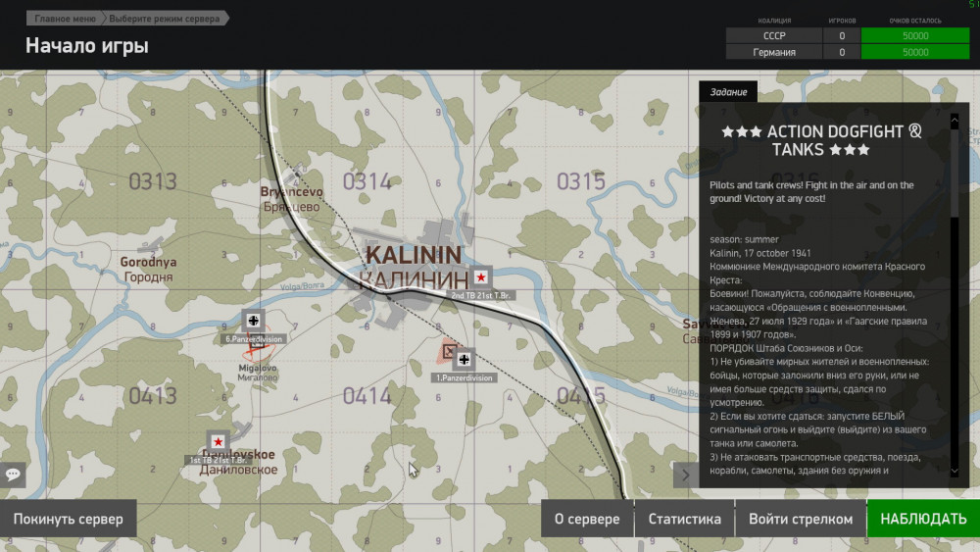Screen dimensions: 980x552
Task: Click the Gorodnya town label
Action: [x=148, y=262]
